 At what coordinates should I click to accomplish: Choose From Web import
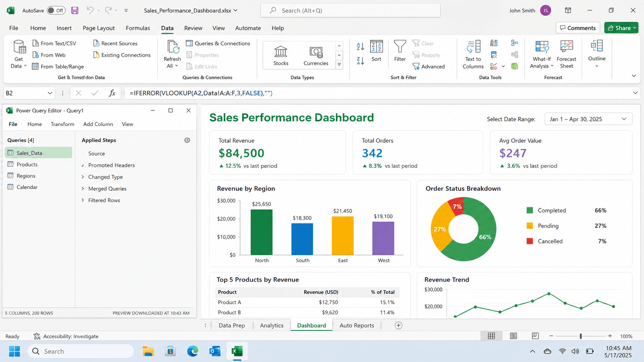pos(49,55)
